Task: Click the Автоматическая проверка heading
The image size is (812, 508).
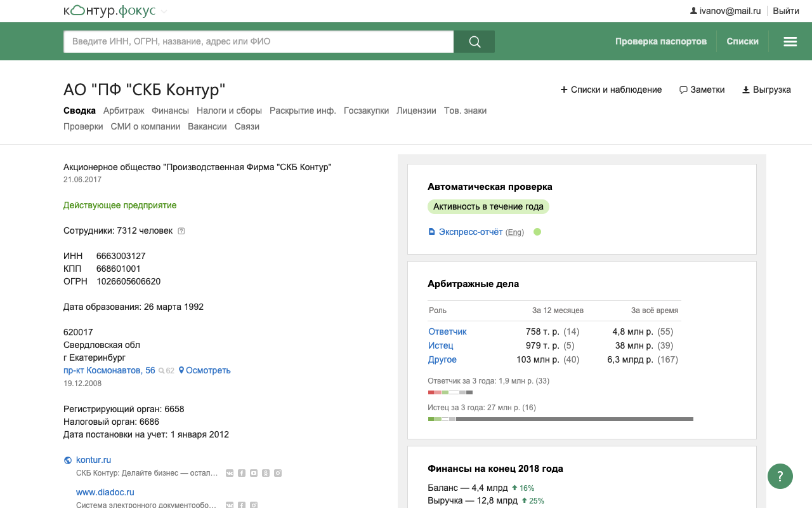Action: point(490,187)
